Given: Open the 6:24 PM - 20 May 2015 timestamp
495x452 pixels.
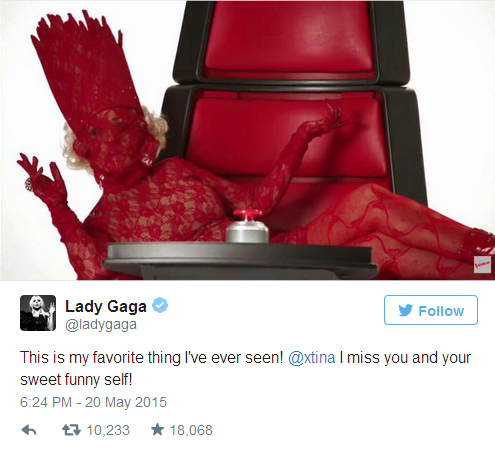Looking at the screenshot, I should click(x=93, y=402).
